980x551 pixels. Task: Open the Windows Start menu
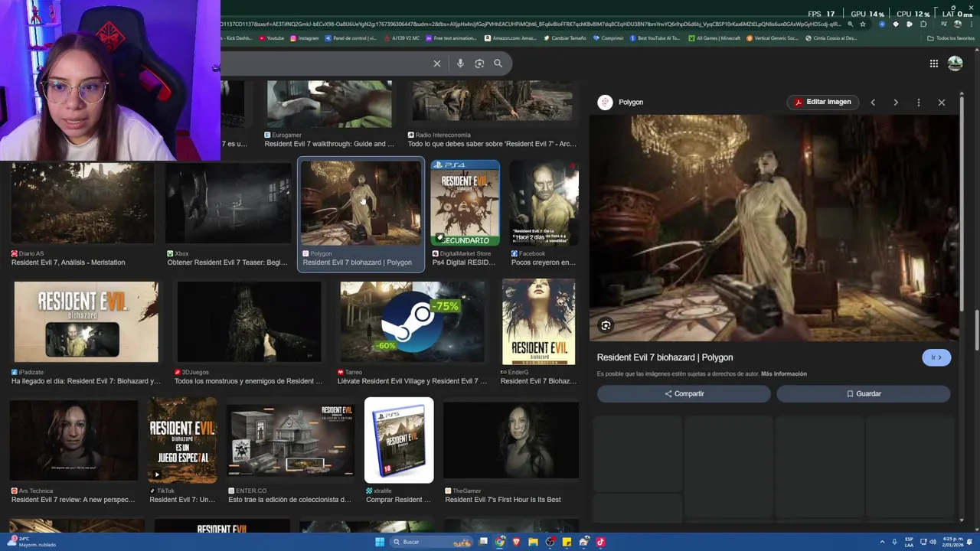tap(380, 542)
